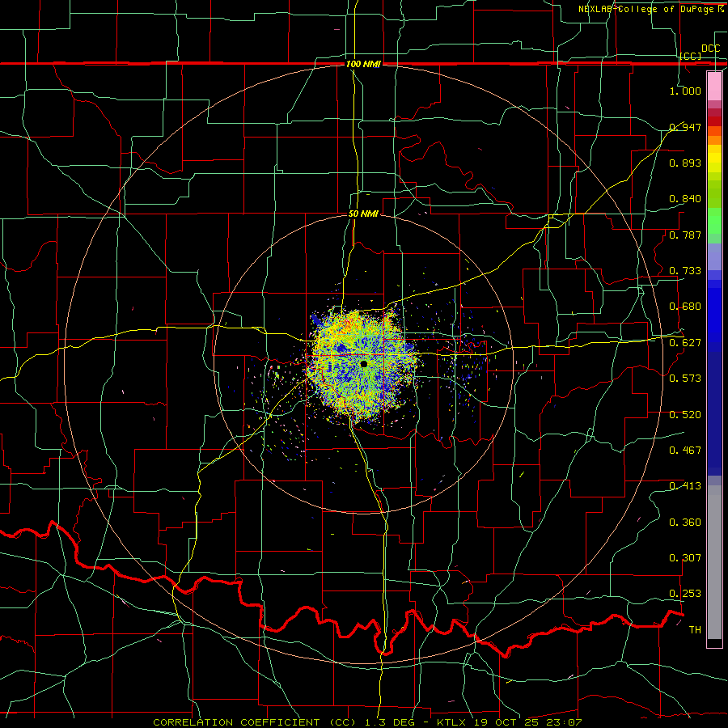Pick the gray segment of color bar
The height and width of the screenshot is (728, 728).
coord(714,562)
